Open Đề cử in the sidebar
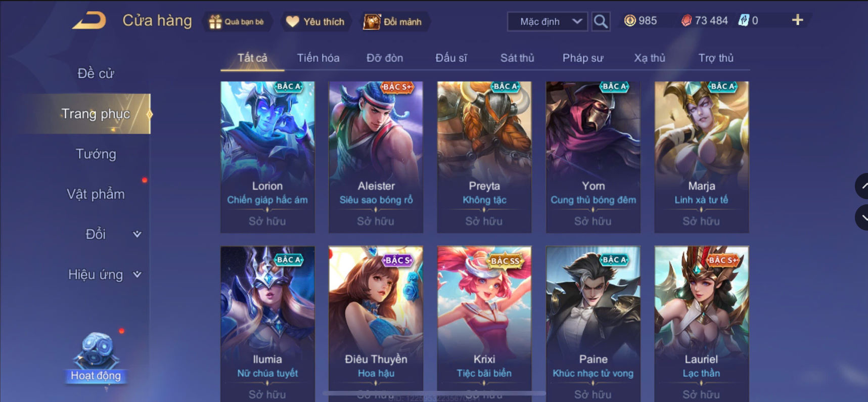Screen dimensions: 868x402 (96, 73)
